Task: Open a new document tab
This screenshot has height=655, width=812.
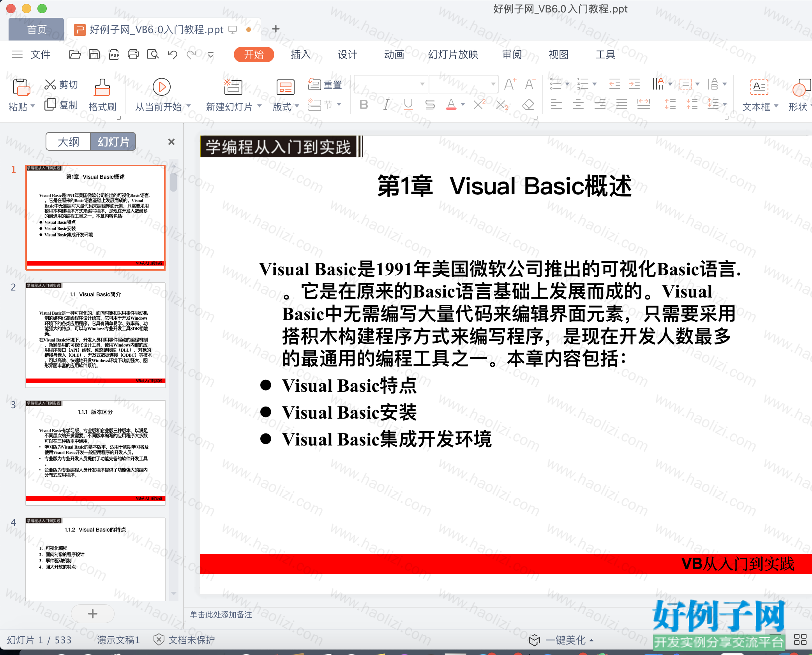Action: (276, 29)
